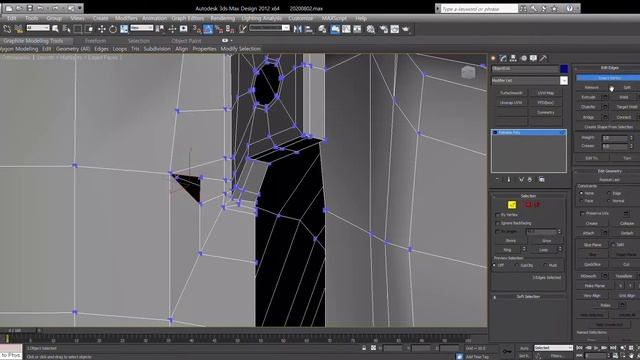Open the Edit menu
The image size is (640, 360).
[x=11, y=18]
